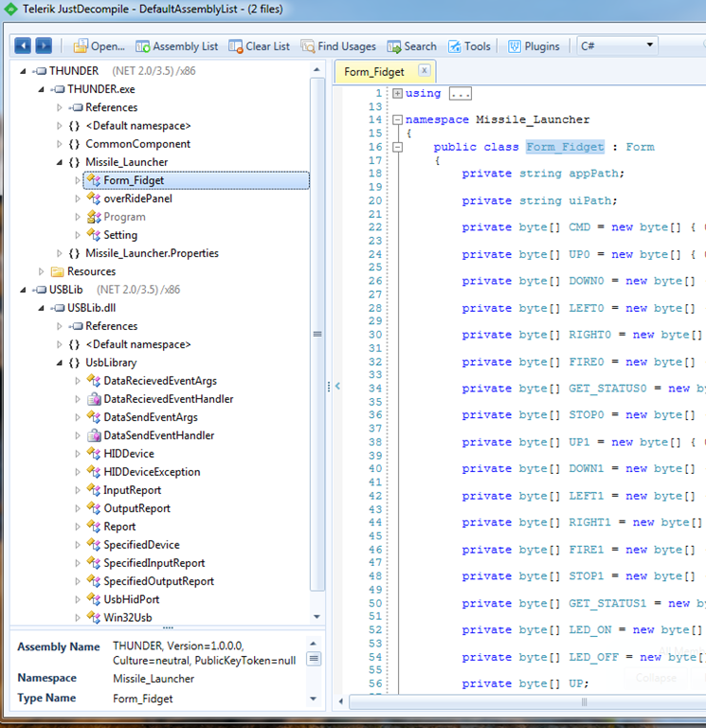
Task: Select the overRidePanel class in tree
Action: click(x=137, y=198)
